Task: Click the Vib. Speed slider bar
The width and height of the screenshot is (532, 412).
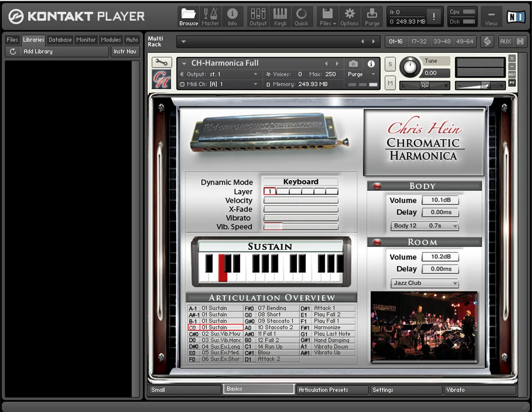Action: coord(301,226)
